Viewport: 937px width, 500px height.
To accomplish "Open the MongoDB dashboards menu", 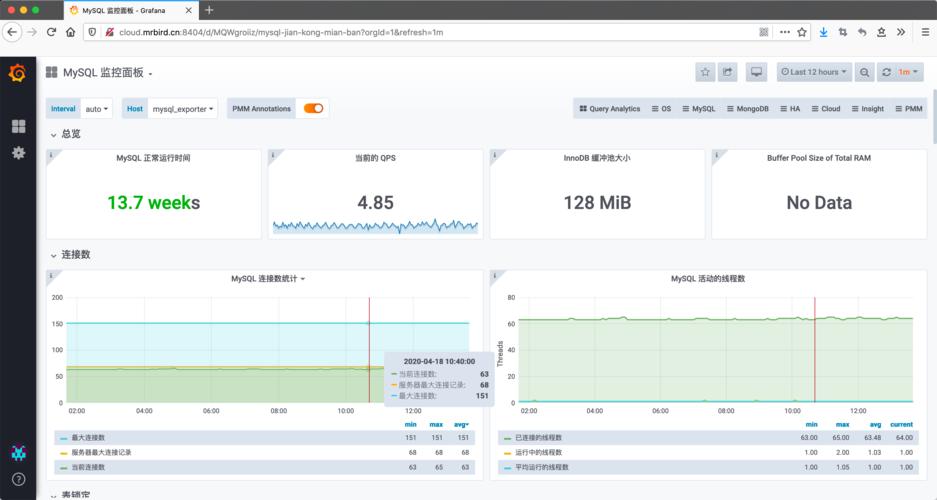I will tap(747, 108).
